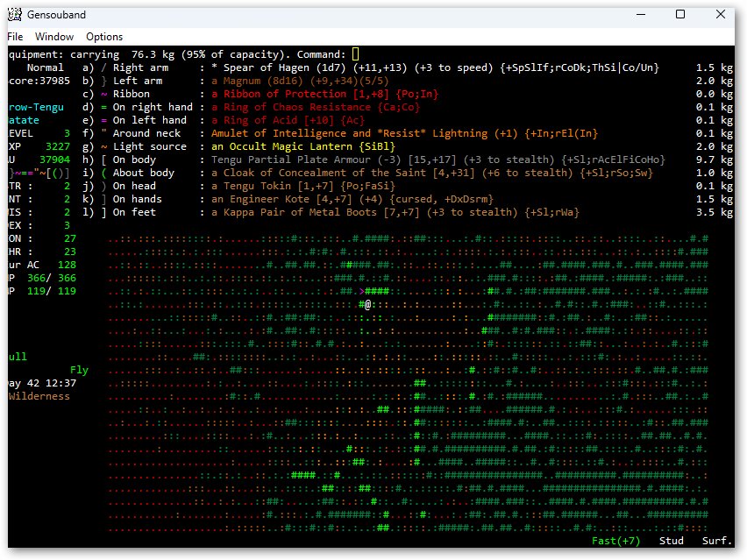The image size is (747, 560).
Task: Click the '=' ring glyph beside On left hand
Action: coord(103,120)
